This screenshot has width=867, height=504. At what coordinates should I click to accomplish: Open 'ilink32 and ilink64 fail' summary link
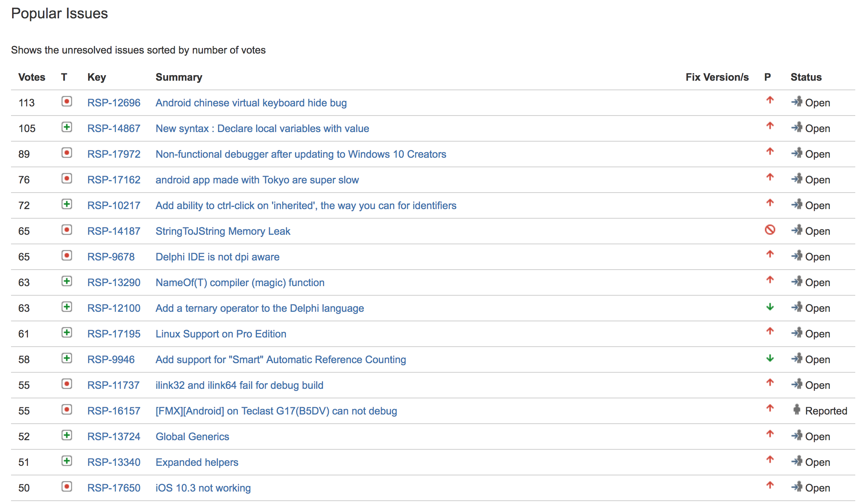pos(239,385)
